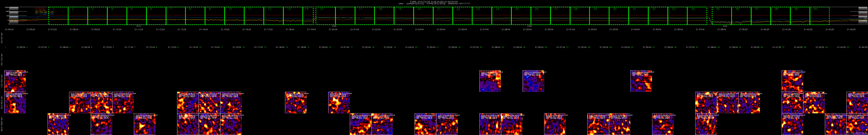Viewport: 868px width, 135px height.
Task: Click the '21:44:20' time axis label
Action: tap(851, 30)
